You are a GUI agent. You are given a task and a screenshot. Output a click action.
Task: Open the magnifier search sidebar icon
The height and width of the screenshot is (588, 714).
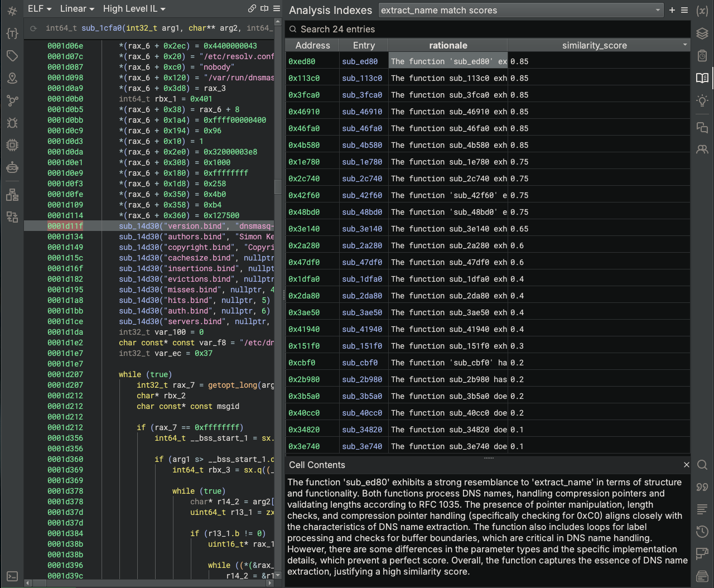[x=702, y=465]
